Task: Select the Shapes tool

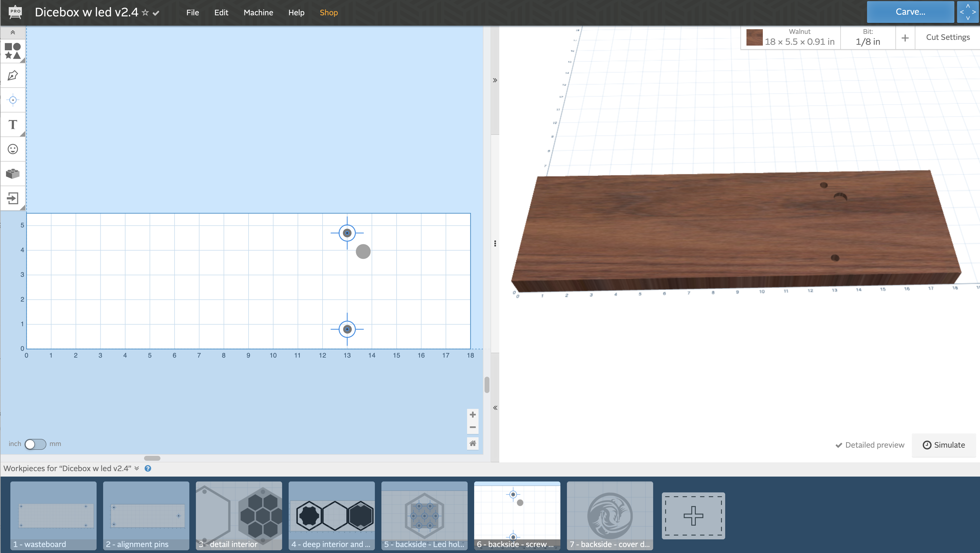Action: (13, 51)
